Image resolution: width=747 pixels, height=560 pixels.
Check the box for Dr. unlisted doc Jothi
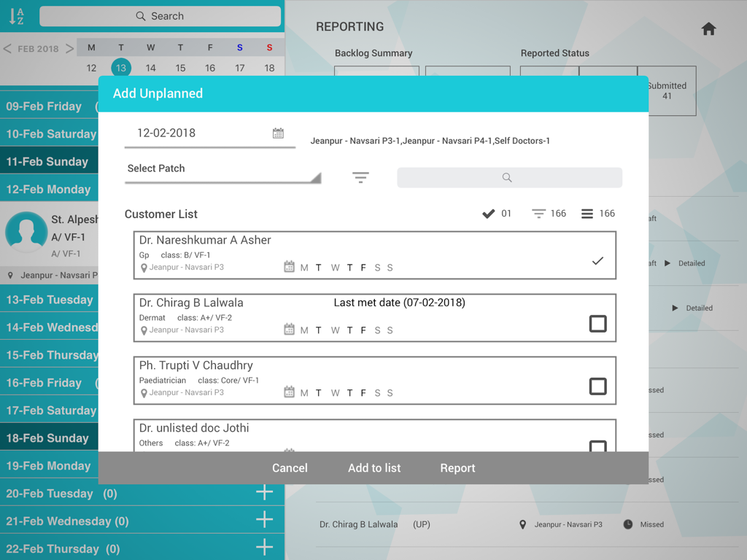[597, 446]
